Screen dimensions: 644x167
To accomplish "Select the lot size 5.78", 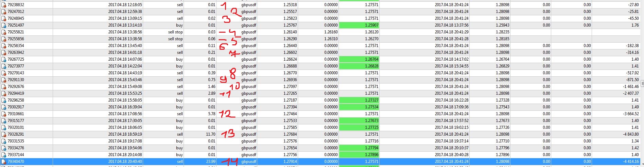I will tap(211, 114).
